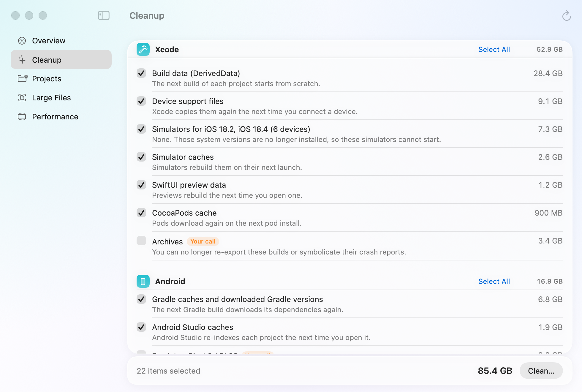Click the Android phone section icon
Screen dimensions: 582x392
143,281
